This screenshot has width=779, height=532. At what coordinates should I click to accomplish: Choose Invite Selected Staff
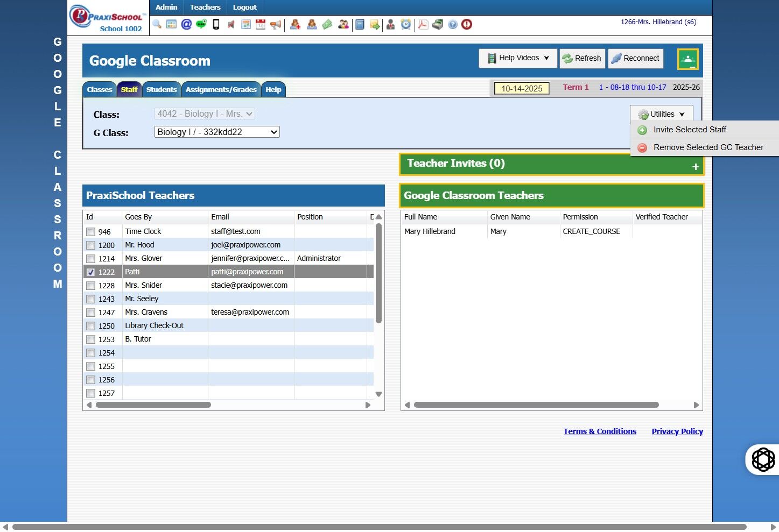704,130
